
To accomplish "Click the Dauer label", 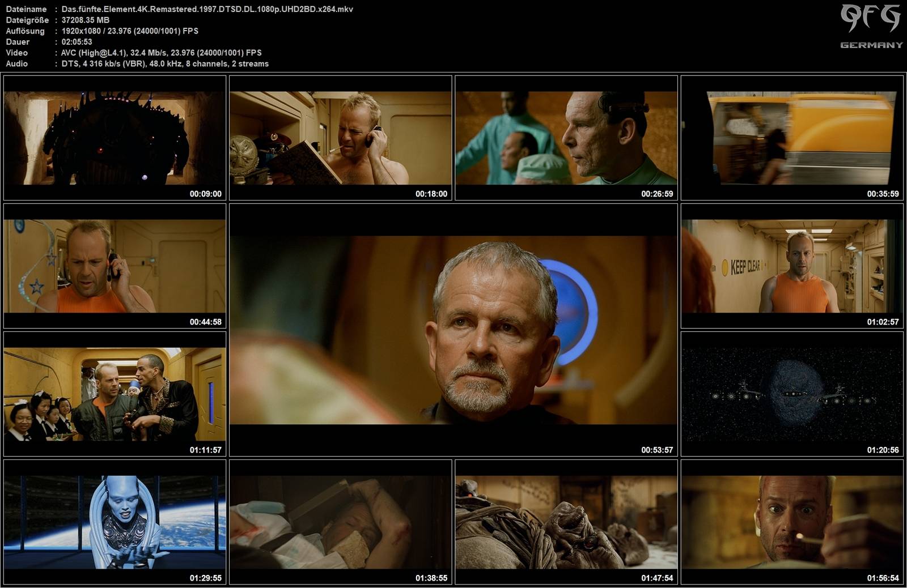I will [x=18, y=41].
